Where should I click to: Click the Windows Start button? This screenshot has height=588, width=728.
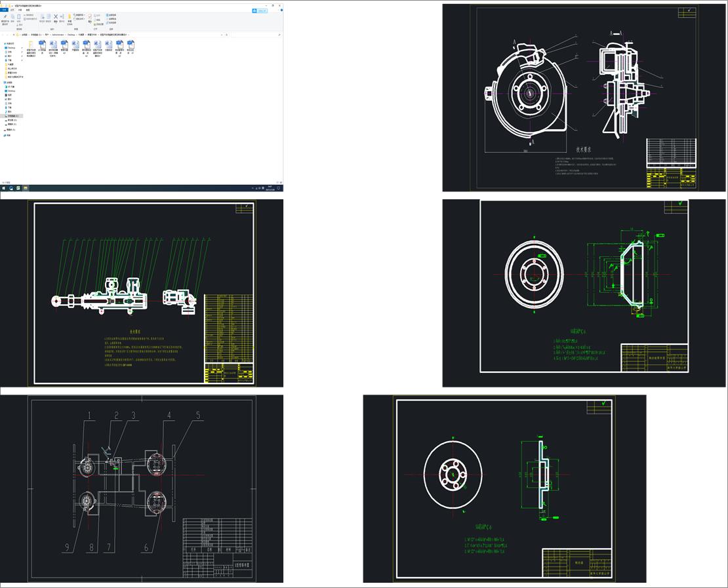pyautogui.click(x=4, y=188)
